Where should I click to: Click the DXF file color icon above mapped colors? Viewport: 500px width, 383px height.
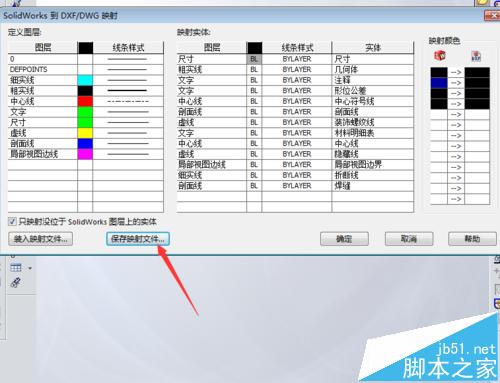point(476,56)
